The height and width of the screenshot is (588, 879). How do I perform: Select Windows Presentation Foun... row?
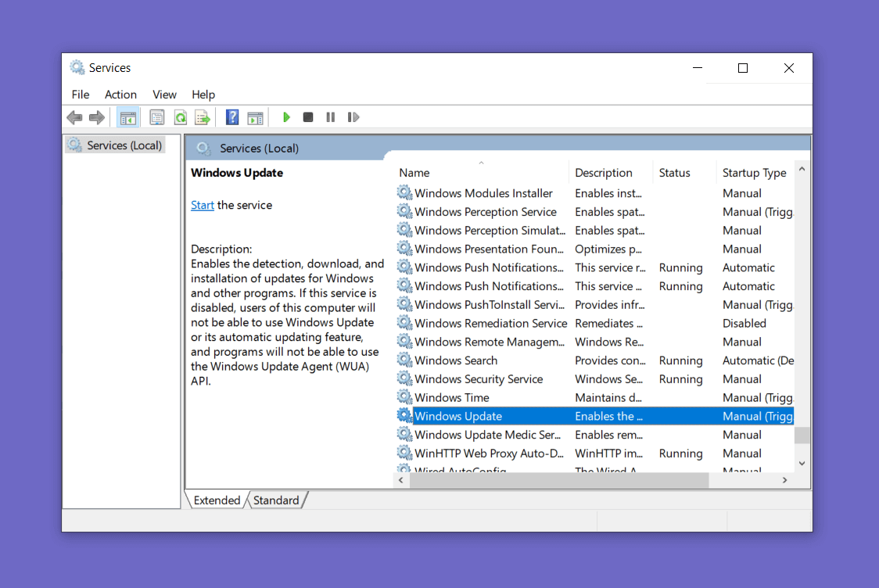click(595, 249)
